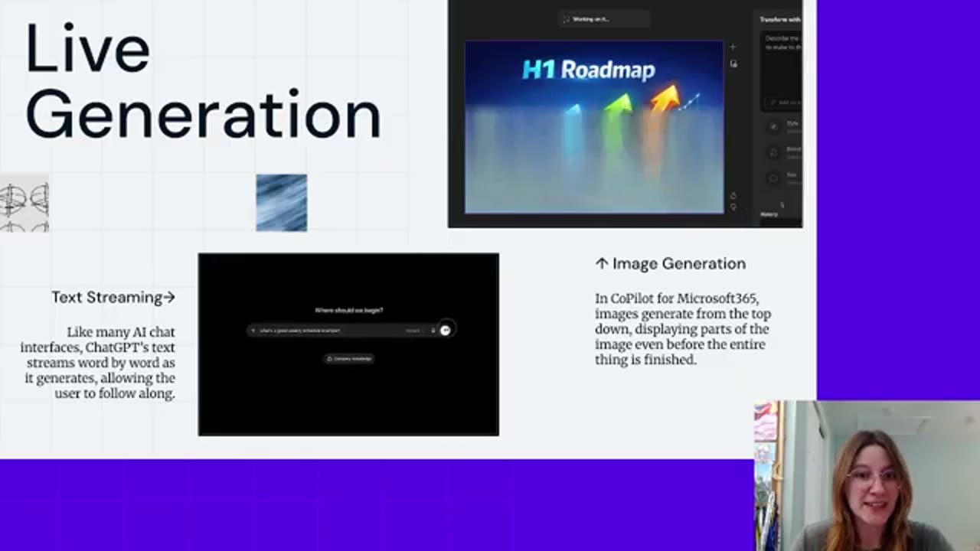Viewport: 980px width, 551px height.
Task: Click the presenter webcam video
Action: coord(867,476)
